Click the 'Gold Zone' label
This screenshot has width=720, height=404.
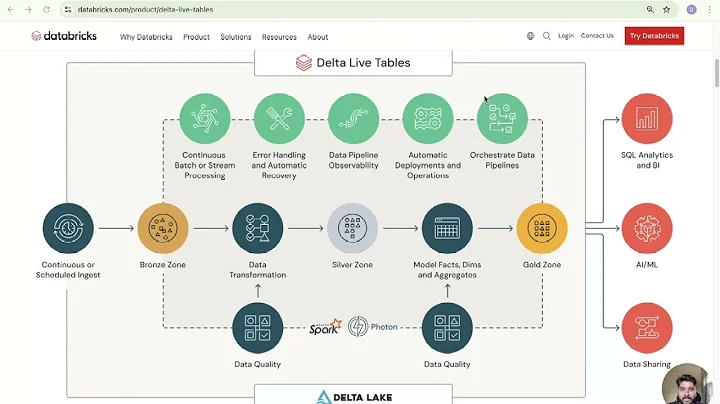click(x=542, y=265)
